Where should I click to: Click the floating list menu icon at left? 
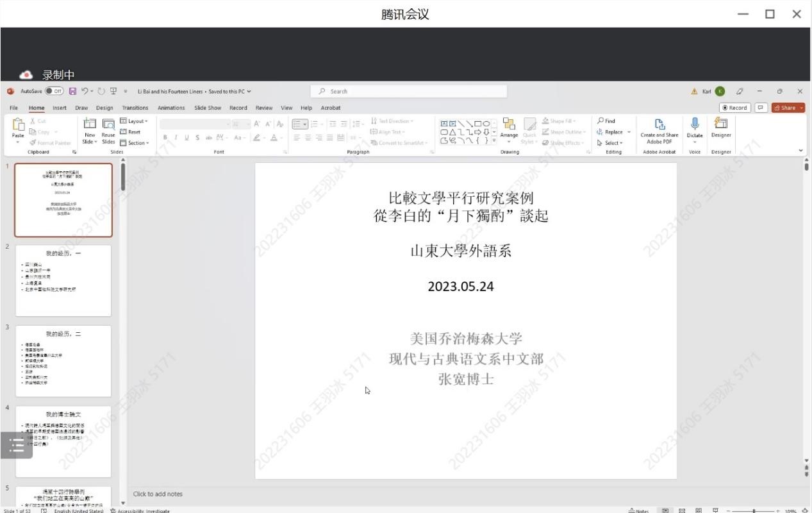point(17,445)
